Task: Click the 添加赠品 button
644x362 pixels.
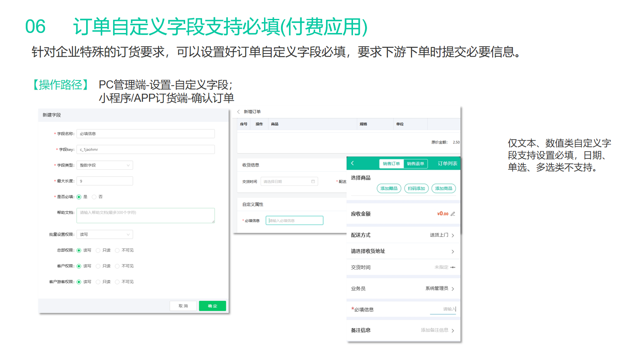Action: [x=389, y=189]
